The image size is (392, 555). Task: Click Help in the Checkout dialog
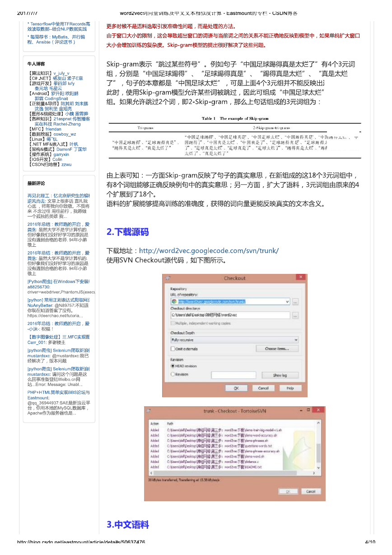tap(290, 388)
